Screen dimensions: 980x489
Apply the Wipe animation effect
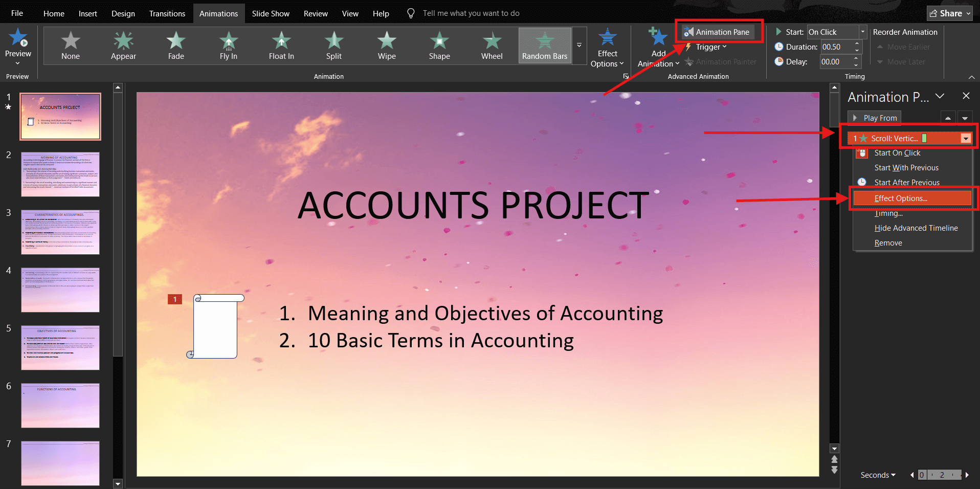point(387,46)
